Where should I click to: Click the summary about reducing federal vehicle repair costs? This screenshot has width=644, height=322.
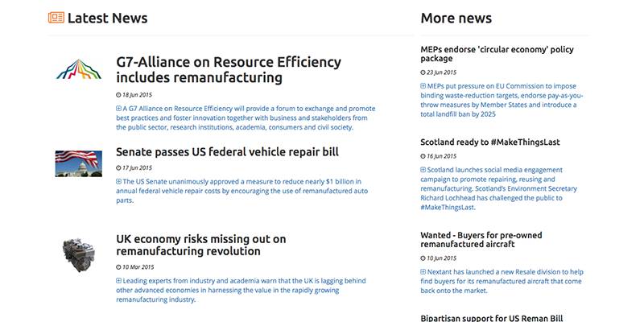point(242,191)
